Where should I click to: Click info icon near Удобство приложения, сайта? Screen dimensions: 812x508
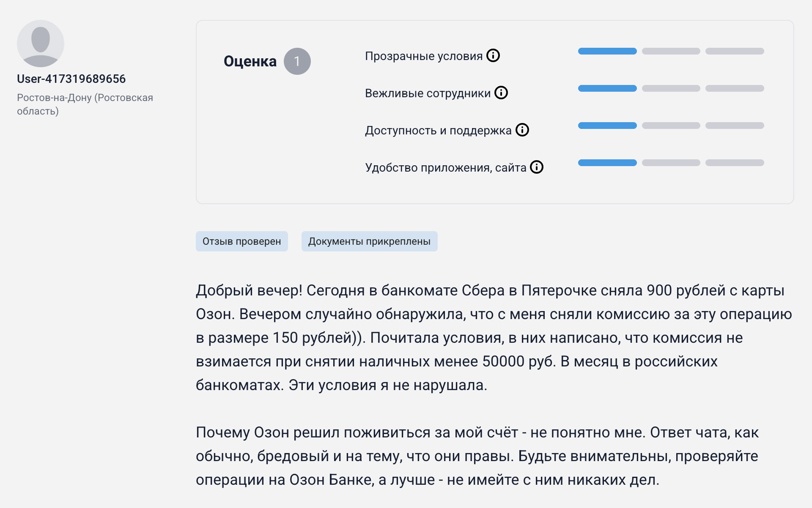[537, 167]
